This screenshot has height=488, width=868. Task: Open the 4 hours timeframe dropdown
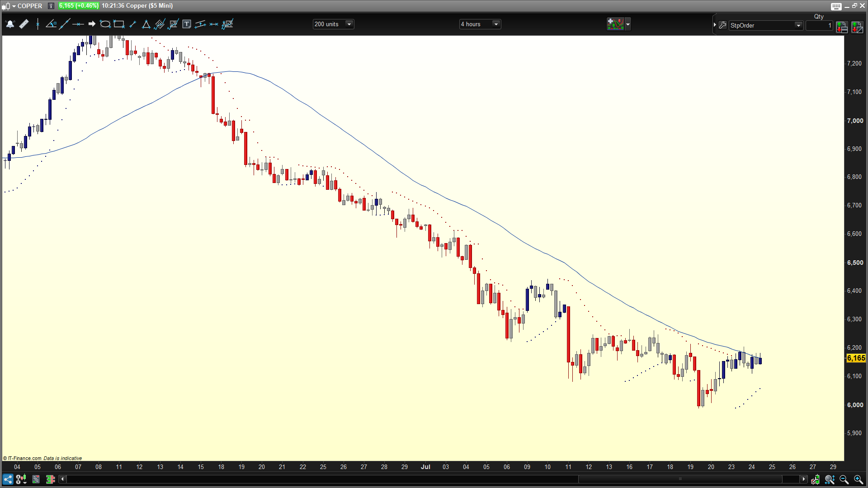(x=496, y=24)
